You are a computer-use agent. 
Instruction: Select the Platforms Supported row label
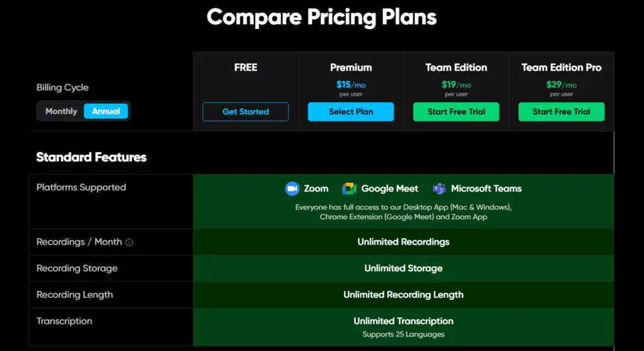(x=81, y=187)
